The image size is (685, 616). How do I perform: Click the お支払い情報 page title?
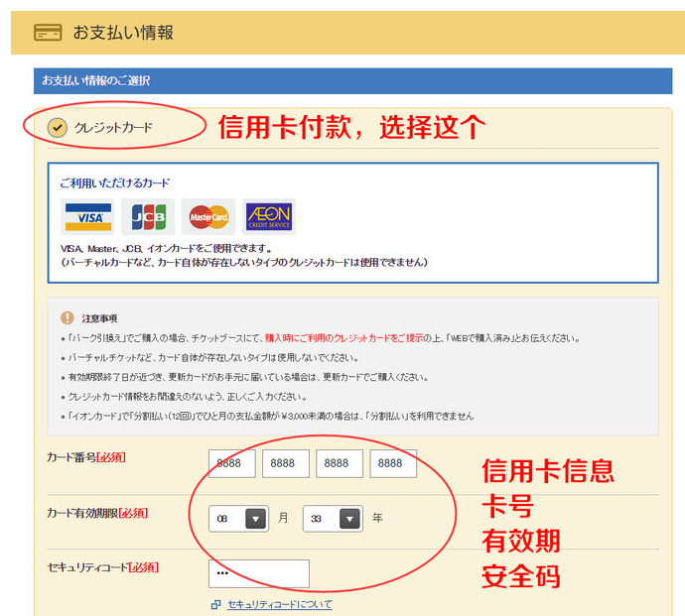pos(123,33)
